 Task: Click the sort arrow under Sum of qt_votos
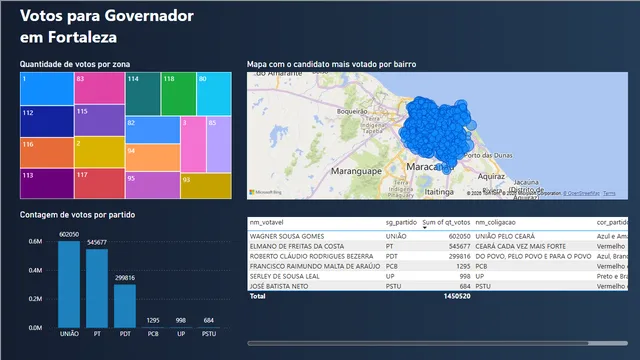pyautogui.click(x=424, y=228)
